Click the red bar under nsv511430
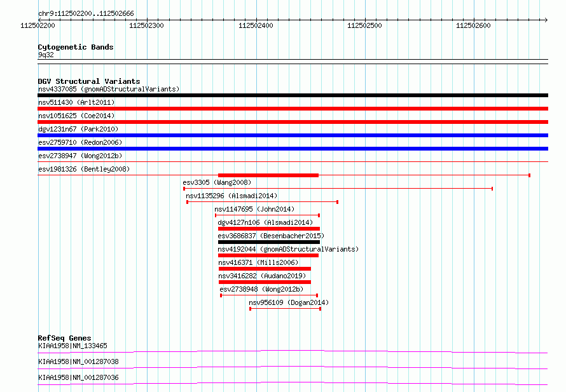The width and height of the screenshot is (566, 392). coord(293,109)
